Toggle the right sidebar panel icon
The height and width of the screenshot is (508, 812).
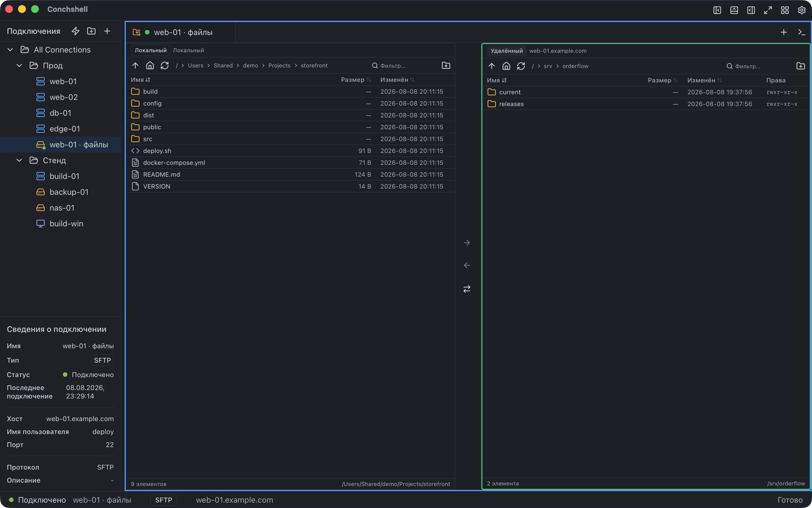tap(751, 10)
